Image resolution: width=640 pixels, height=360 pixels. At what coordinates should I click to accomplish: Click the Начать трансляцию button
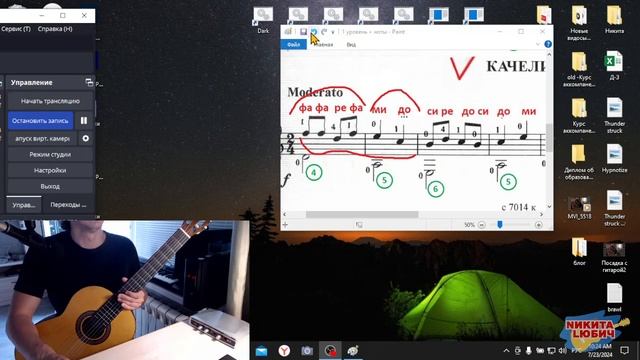pos(50,101)
